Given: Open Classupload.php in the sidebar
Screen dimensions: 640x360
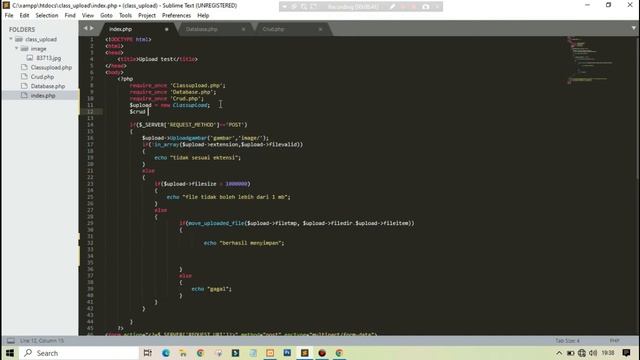Looking at the screenshot, I should click(51, 68).
